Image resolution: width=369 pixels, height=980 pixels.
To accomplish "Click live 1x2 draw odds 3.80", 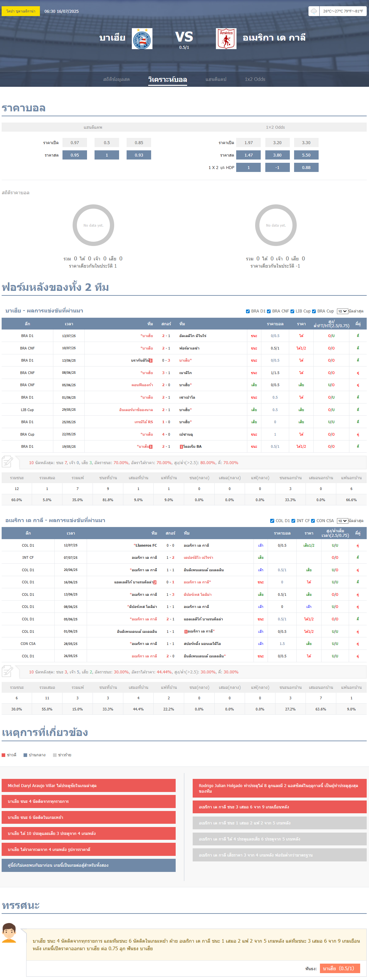I will 277,155.
